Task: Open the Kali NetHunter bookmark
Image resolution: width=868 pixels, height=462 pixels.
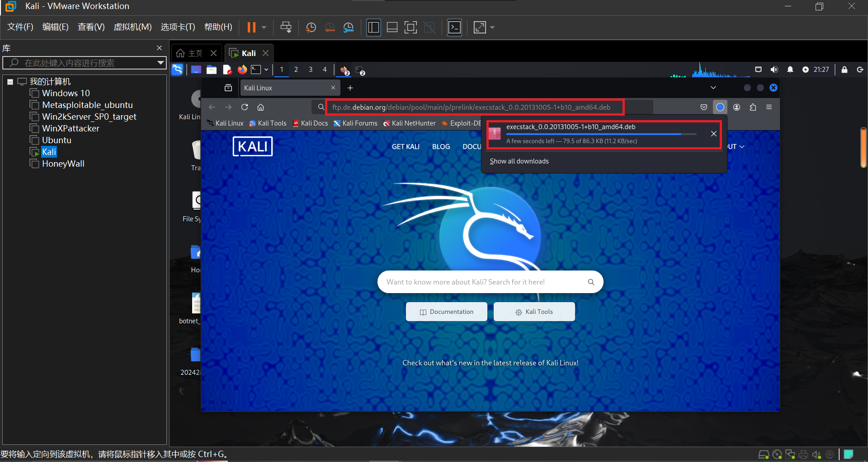Action: click(410, 123)
